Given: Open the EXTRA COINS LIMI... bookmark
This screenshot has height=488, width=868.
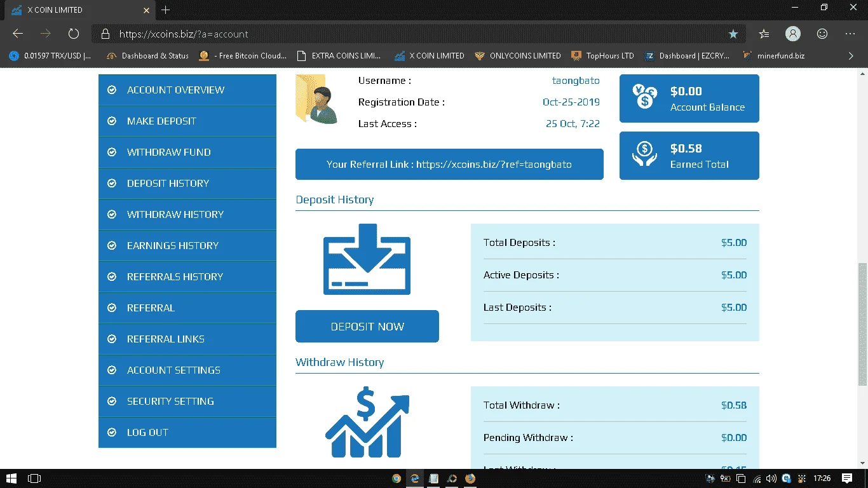Looking at the screenshot, I should [339, 56].
